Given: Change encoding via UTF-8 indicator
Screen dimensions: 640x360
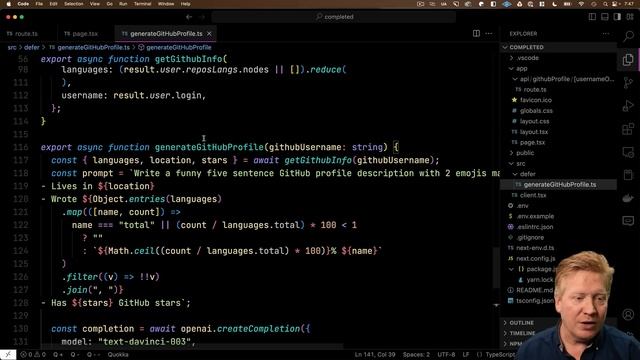Looking at the screenshot, I should point(446,355).
